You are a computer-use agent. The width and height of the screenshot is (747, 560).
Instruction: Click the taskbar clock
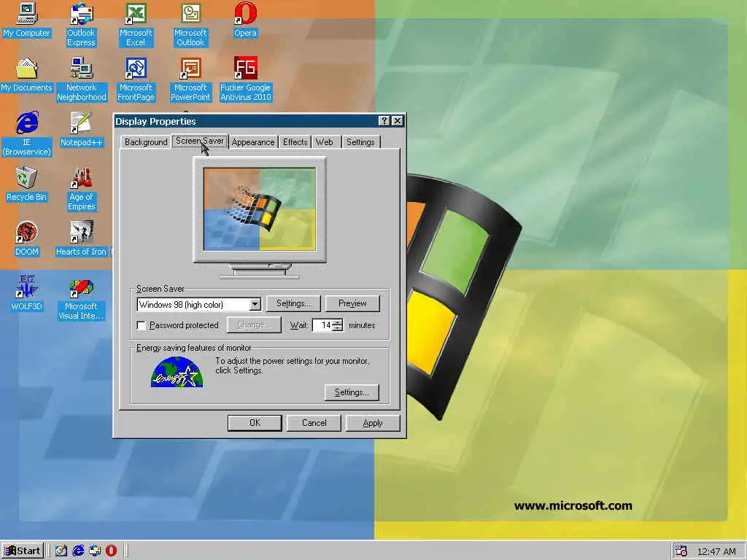click(x=716, y=551)
